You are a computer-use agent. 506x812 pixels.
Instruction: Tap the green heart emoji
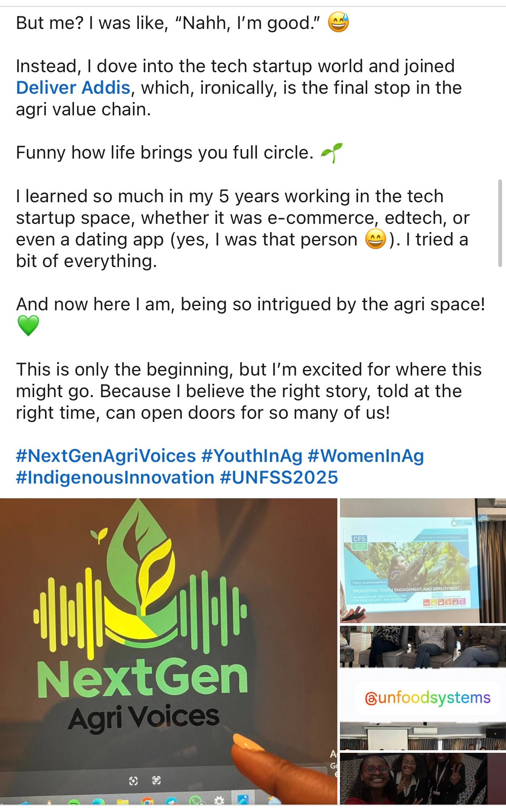pos(28,326)
